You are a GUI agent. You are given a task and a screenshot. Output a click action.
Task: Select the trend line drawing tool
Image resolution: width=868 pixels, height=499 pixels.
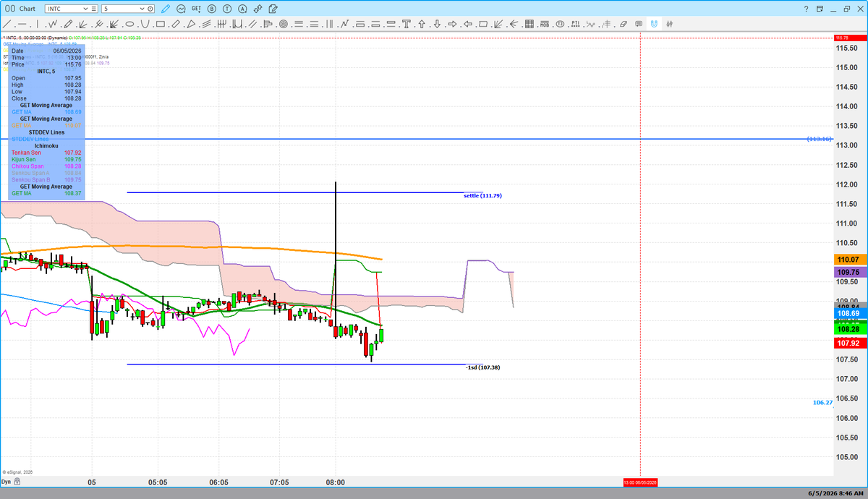coord(7,24)
